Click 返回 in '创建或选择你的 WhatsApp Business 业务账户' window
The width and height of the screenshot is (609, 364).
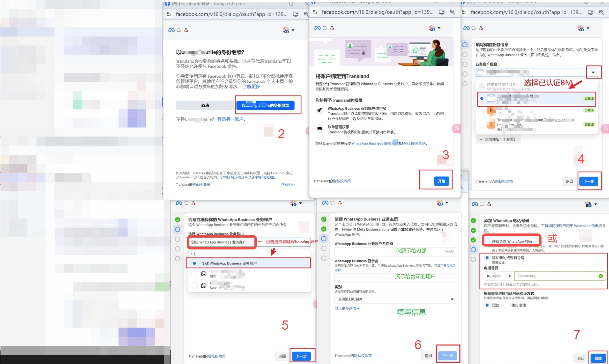tap(282, 357)
